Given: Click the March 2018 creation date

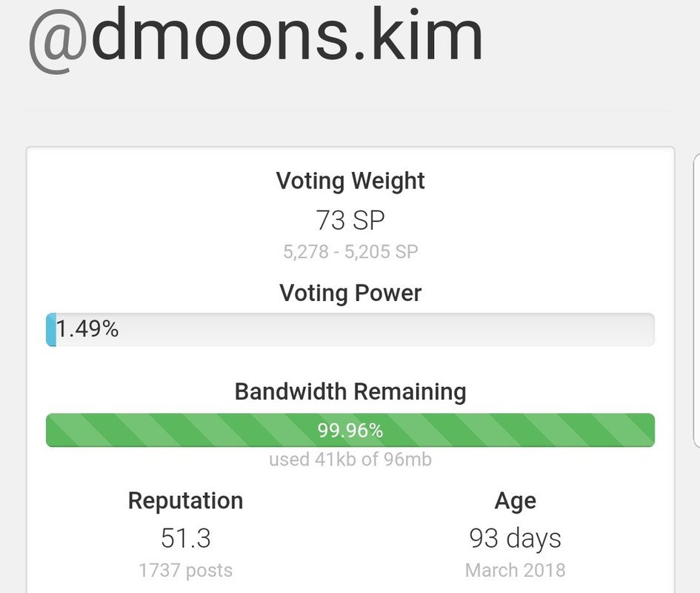Looking at the screenshot, I should click(516, 570).
